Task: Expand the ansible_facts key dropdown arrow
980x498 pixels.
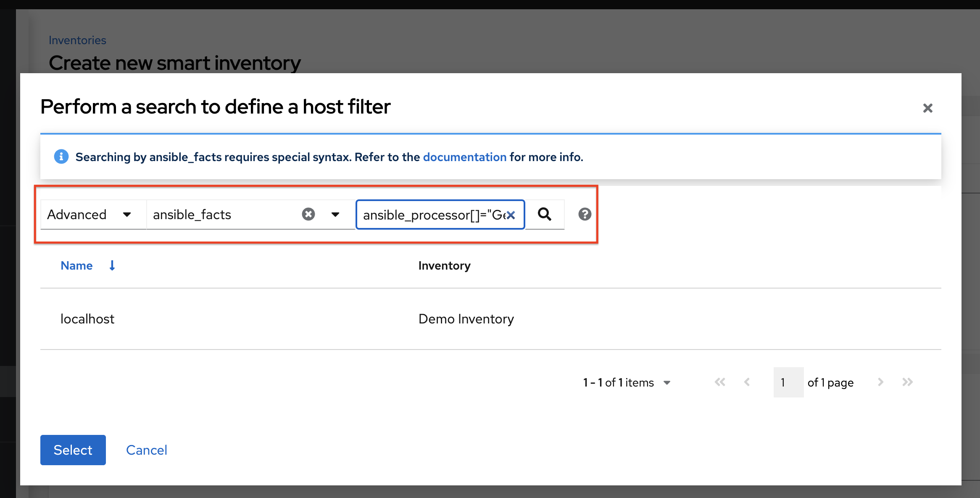Action: (x=335, y=215)
